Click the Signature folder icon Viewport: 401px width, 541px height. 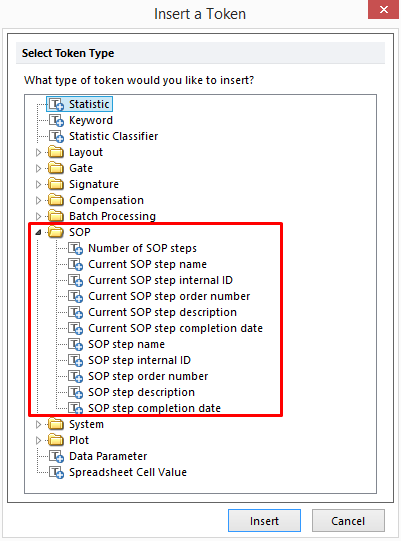click(x=56, y=184)
